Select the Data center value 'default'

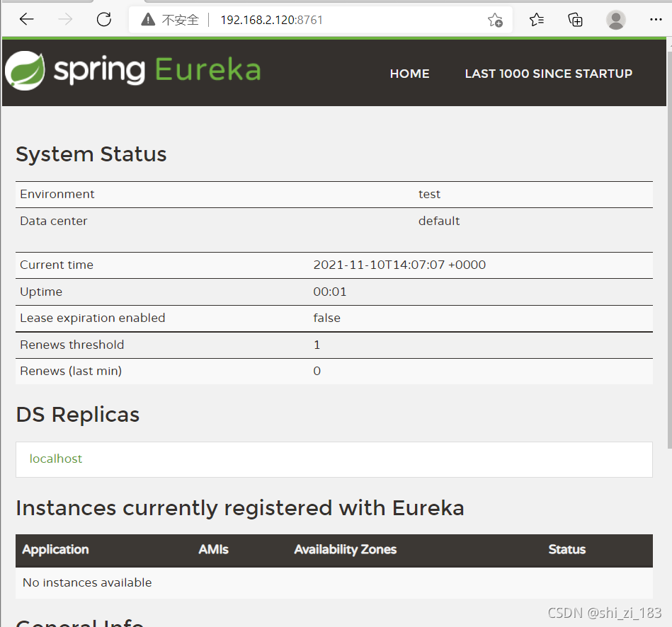(x=439, y=221)
